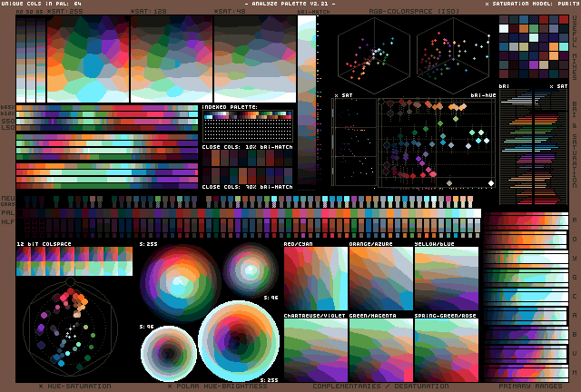Click the 'SATURATION MODEL: PURITY' label
The width and height of the screenshot is (581, 392).
click(x=533, y=4)
